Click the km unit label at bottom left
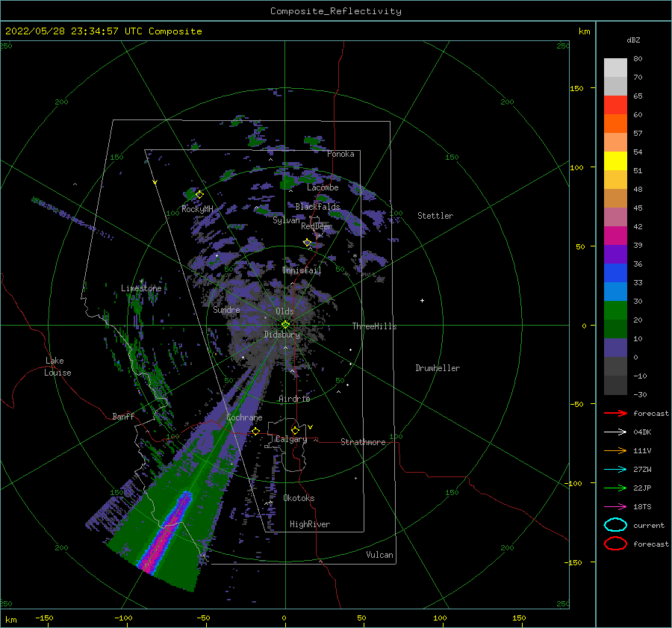 11,620
